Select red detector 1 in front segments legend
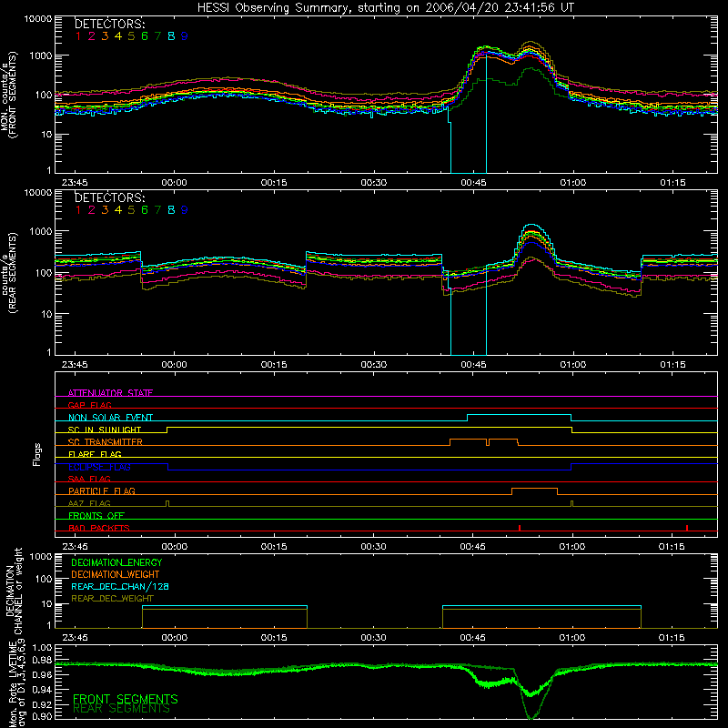Screen dimensions: 728x728 pyautogui.click(x=78, y=36)
